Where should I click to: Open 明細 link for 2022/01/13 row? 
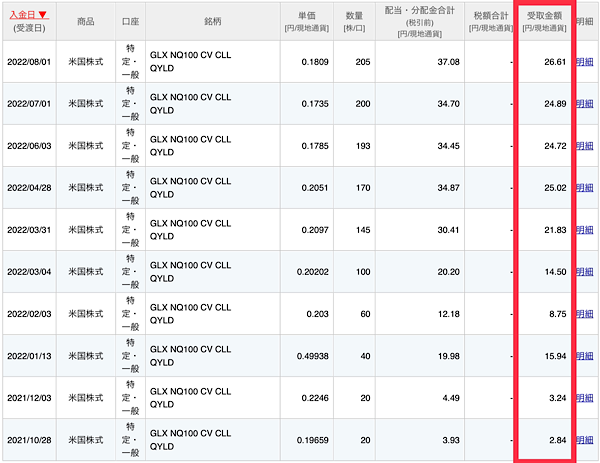coord(585,356)
